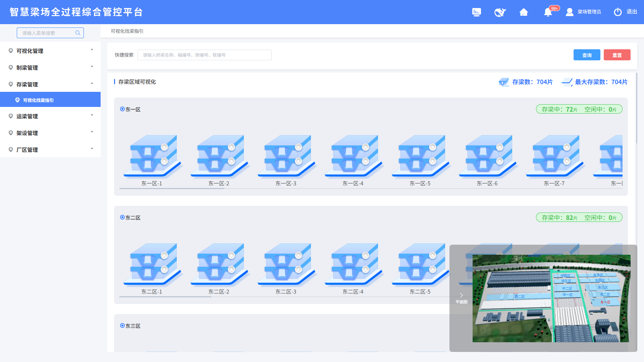
Task: Click the 可视化找梁指引 breadcrumb tab
Action: pos(127,31)
